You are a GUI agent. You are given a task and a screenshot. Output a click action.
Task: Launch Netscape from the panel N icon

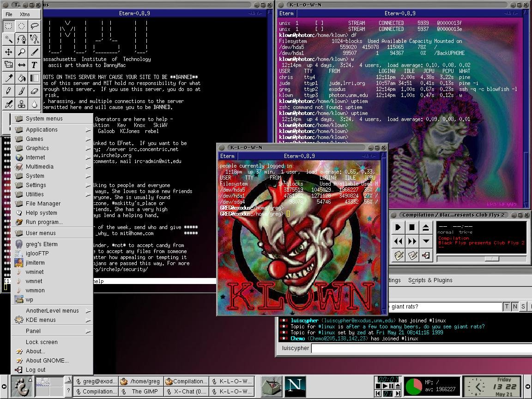click(x=295, y=386)
